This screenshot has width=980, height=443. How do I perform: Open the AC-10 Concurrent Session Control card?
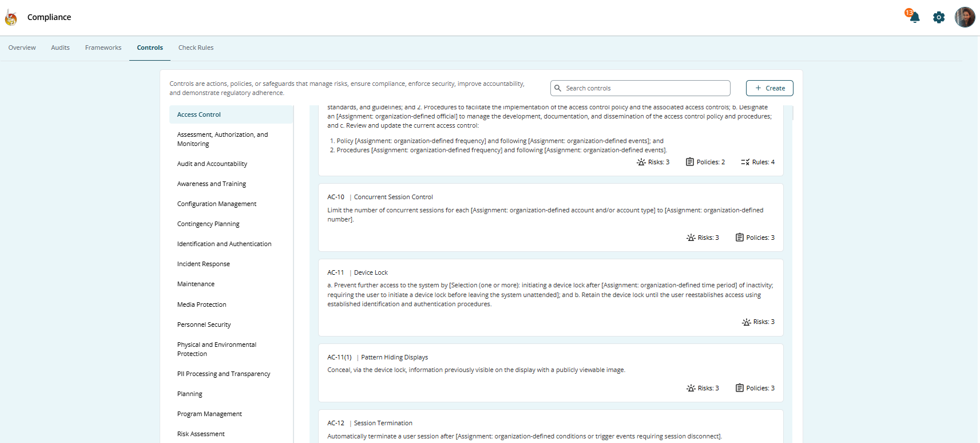pos(393,197)
